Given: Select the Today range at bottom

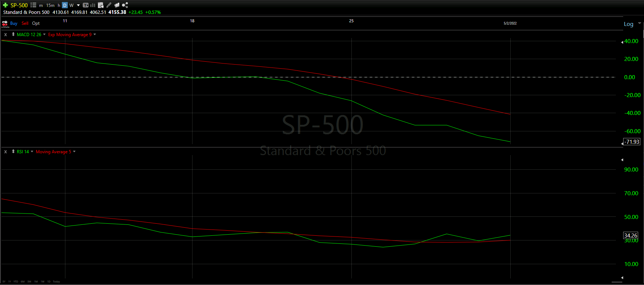Looking at the screenshot, I should (x=56, y=282).
